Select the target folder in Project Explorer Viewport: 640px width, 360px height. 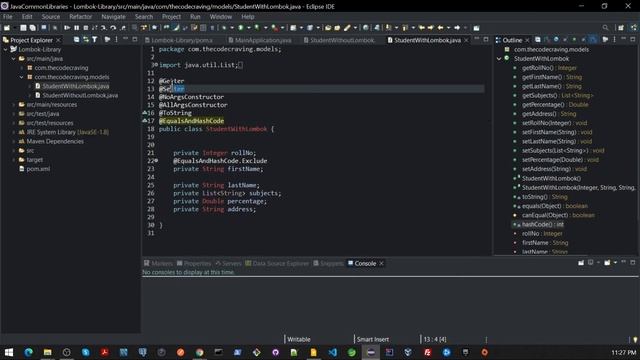pos(34,160)
